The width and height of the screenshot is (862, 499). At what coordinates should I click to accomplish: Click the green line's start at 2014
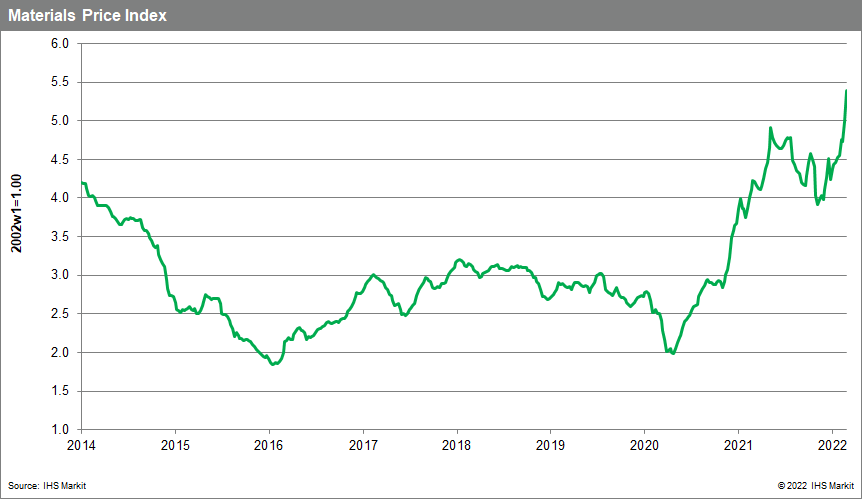82,183
